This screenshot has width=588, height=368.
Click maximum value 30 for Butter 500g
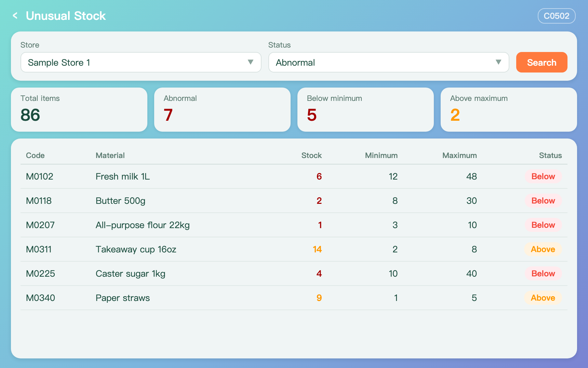coord(472,201)
